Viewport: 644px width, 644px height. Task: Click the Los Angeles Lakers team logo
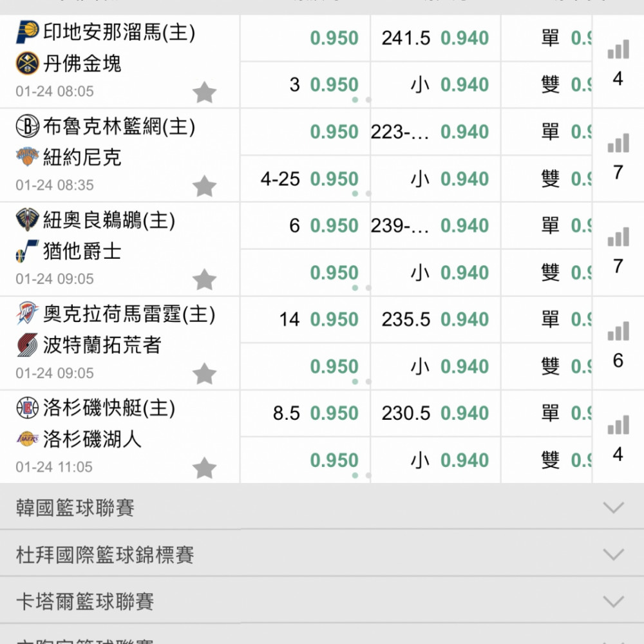[x=28, y=439]
